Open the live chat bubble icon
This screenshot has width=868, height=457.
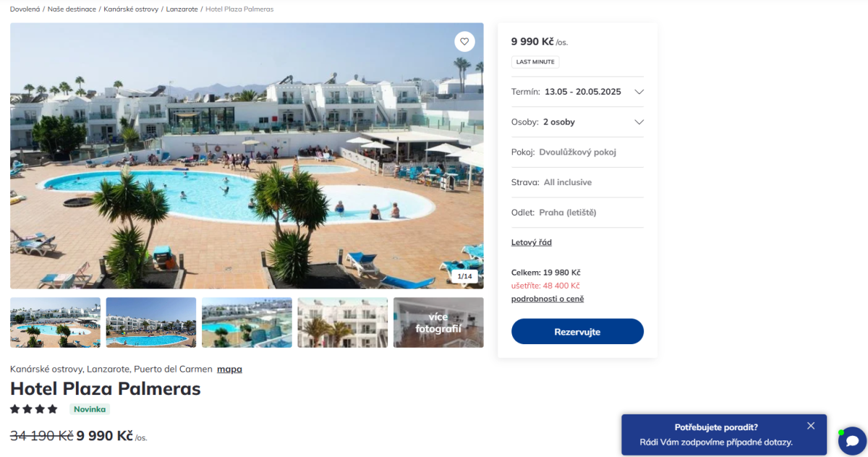[x=852, y=440]
